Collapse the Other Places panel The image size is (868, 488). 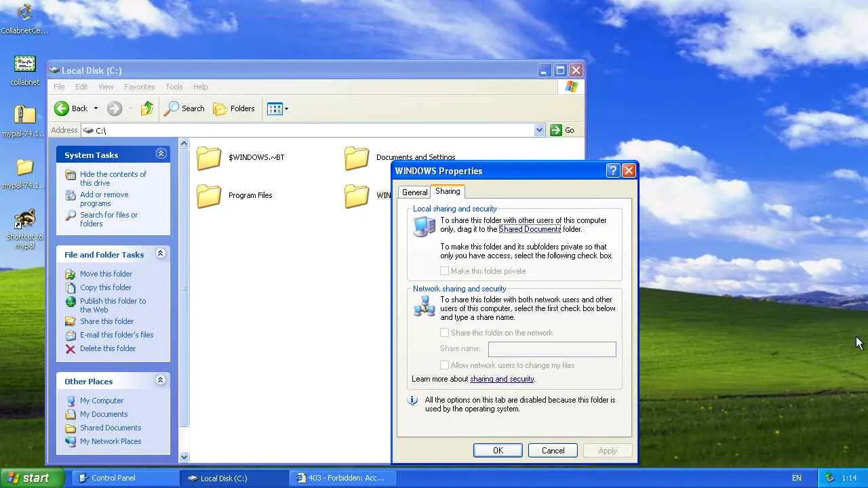coord(161,381)
